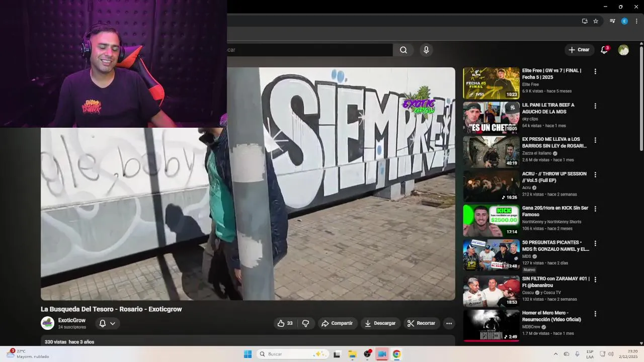Click Recortar clip button
The width and height of the screenshot is (644, 362).
pyautogui.click(x=421, y=323)
